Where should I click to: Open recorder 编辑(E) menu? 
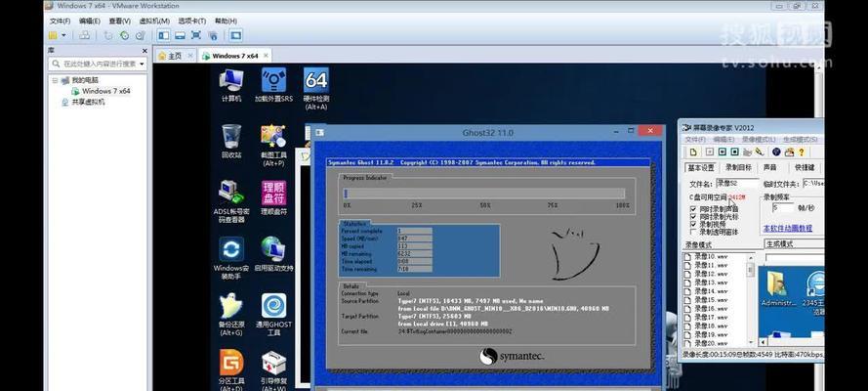click(x=723, y=140)
